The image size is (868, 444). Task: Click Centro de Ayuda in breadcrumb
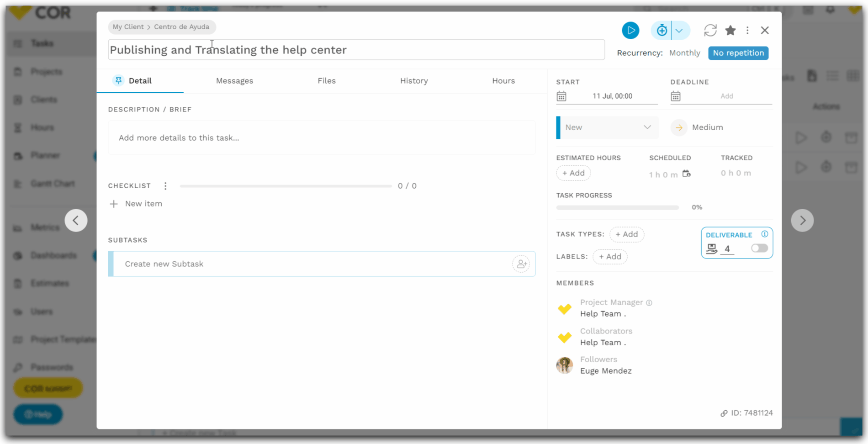click(181, 26)
